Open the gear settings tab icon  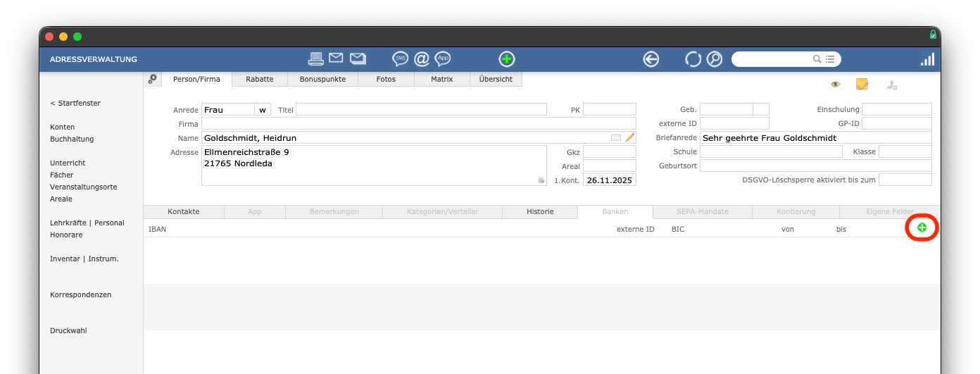coord(152,80)
